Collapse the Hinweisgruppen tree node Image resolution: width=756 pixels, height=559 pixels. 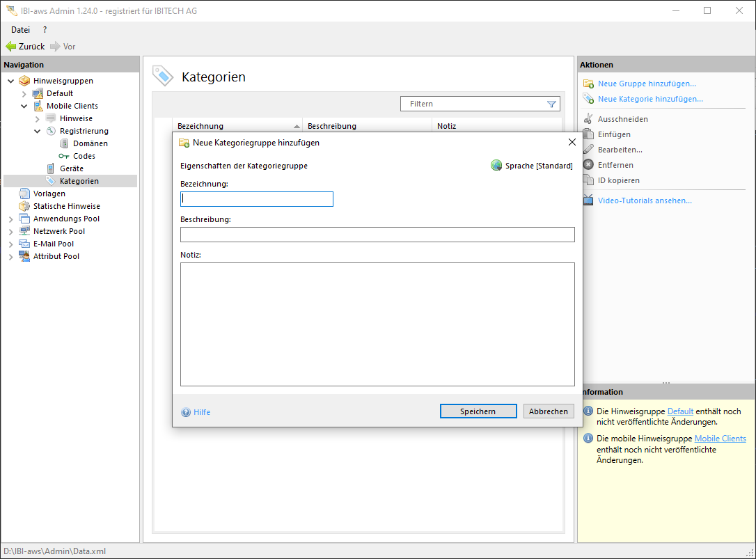click(11, 81)
